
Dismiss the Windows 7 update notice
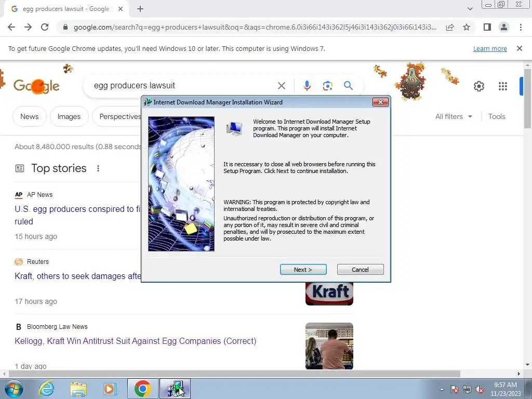click(x=520, y=48)
